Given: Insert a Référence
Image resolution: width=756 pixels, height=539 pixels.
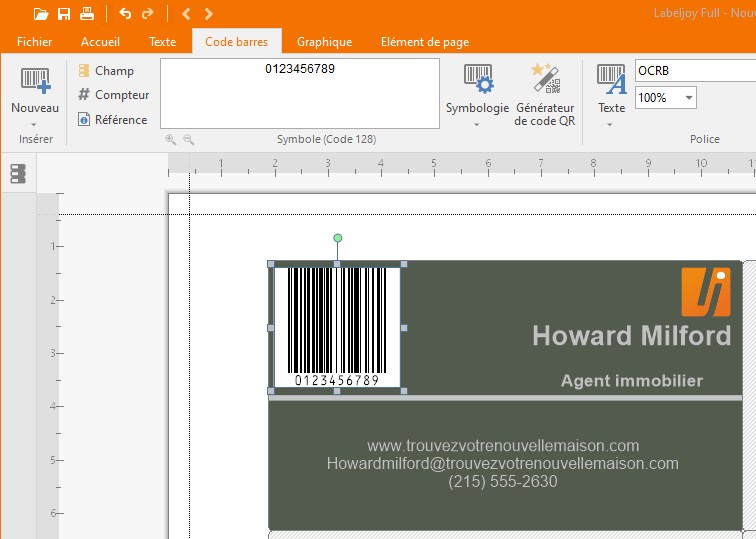Looking at the screenshot, I should pos(113,120).
